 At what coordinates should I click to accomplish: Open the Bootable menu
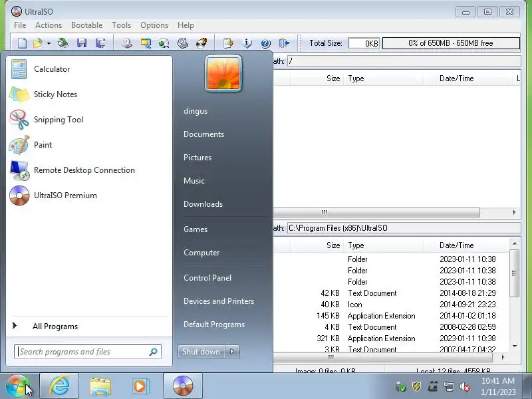[87, 25]
